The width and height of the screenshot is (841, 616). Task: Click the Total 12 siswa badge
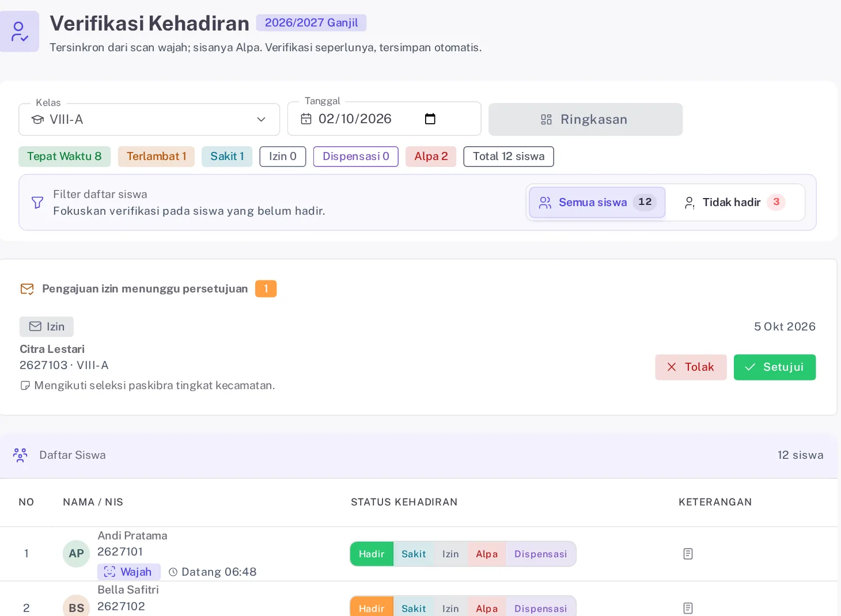(x=509, y=157)
